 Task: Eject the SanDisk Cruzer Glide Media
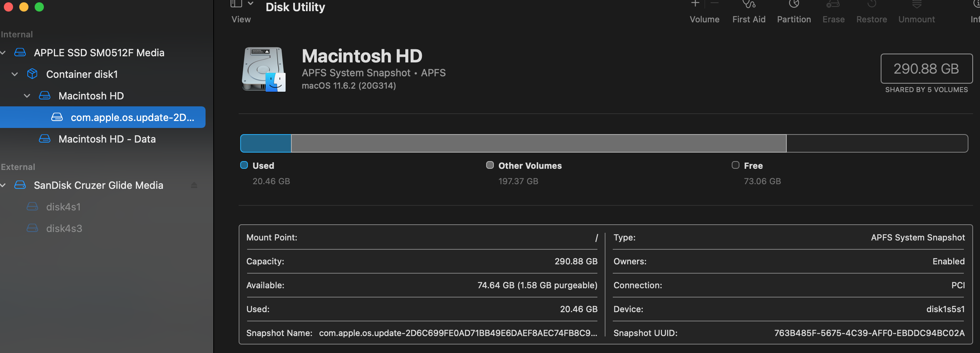pos(194,185)
